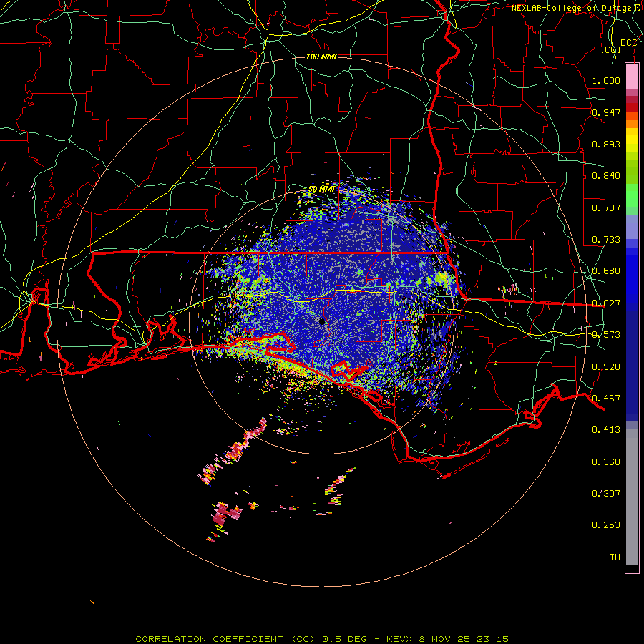644x644 pixels.
Task: Pick the orange swatch on the legend
Action: (632, 124)
